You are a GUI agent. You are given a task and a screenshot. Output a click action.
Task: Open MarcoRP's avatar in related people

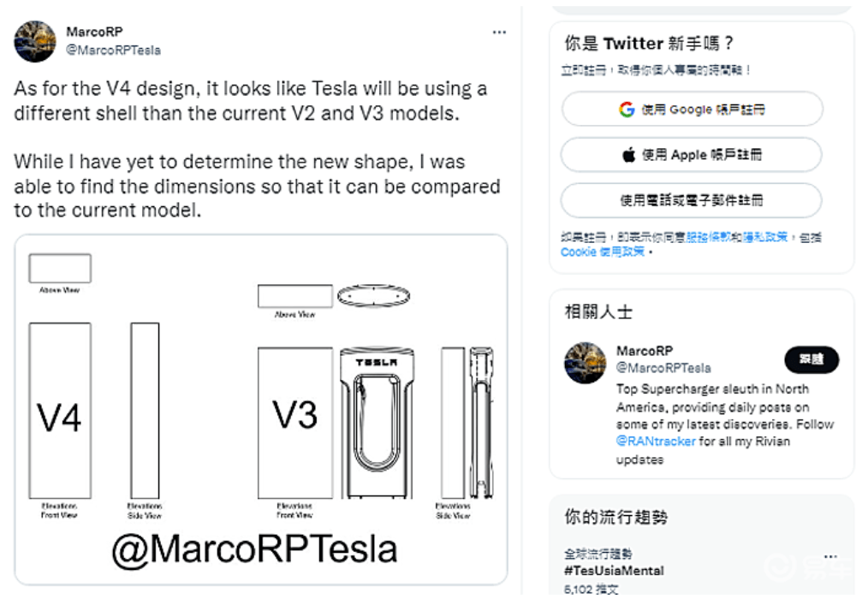pos(586,363)
